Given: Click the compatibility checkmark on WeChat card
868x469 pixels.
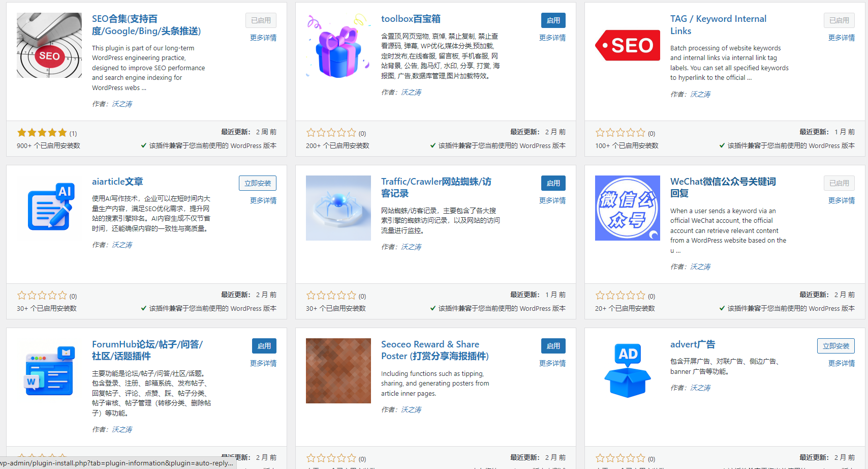Looking at the screenshot, I should [x=722, y=308].
